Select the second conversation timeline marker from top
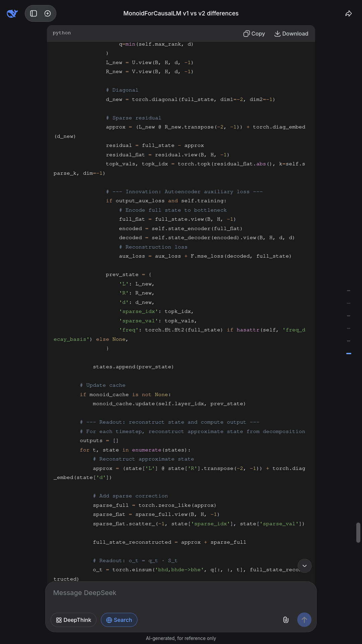The width and height of the screenshot is (362, 644). click(349, 303)
